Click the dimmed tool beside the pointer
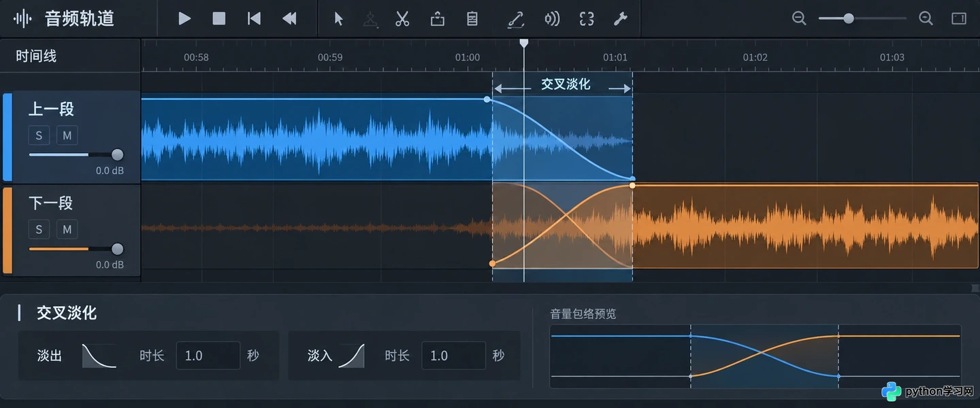This screenshot has height=408, width=980. click(x=370, y=19)
